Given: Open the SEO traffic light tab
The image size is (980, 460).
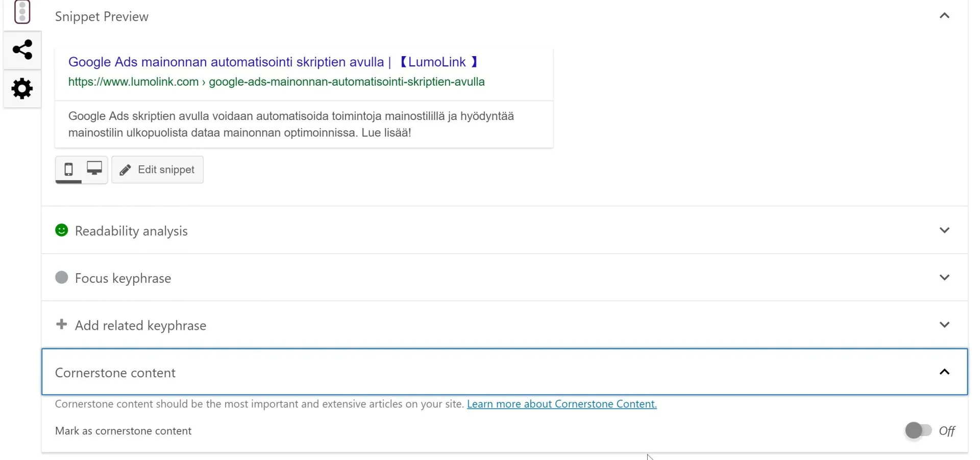Looking at the screenshot, I should [x=22, y=12].
